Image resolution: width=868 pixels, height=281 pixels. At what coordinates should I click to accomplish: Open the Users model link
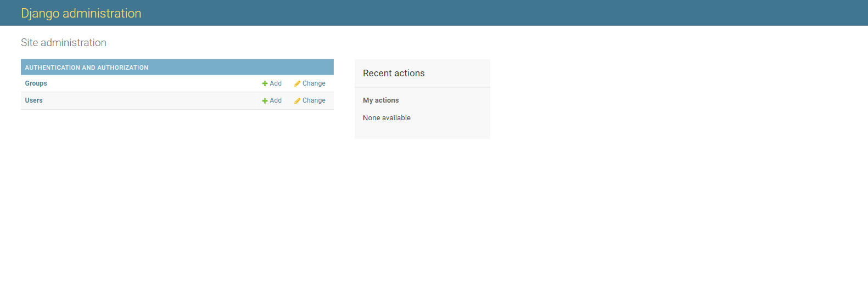(33, 100)
